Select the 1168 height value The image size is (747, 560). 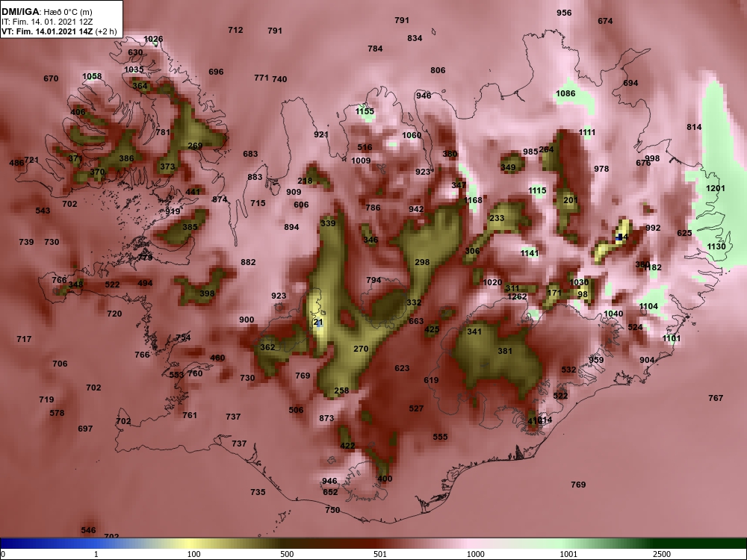[x=473, y=200]
